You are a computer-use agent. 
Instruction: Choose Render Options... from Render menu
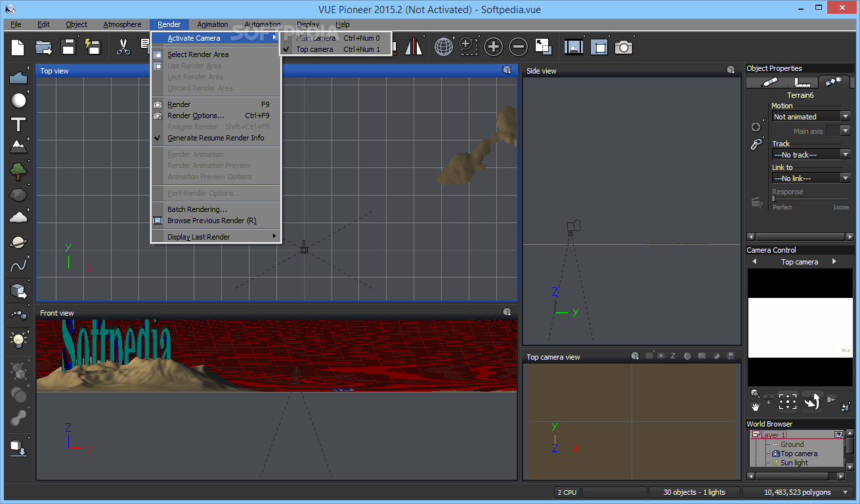click(x=216, y=115)
